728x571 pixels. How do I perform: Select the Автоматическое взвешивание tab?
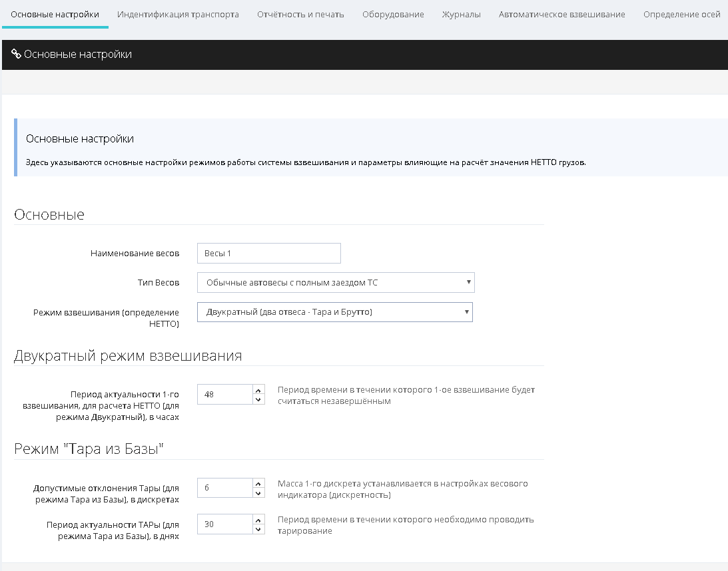click(x=561, y=14)
